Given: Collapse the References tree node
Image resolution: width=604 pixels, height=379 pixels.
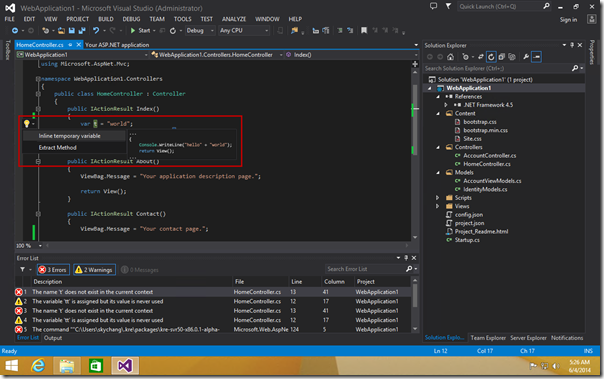Looking at the screenshot, I should pyautogui.click(x=438, y=97).
